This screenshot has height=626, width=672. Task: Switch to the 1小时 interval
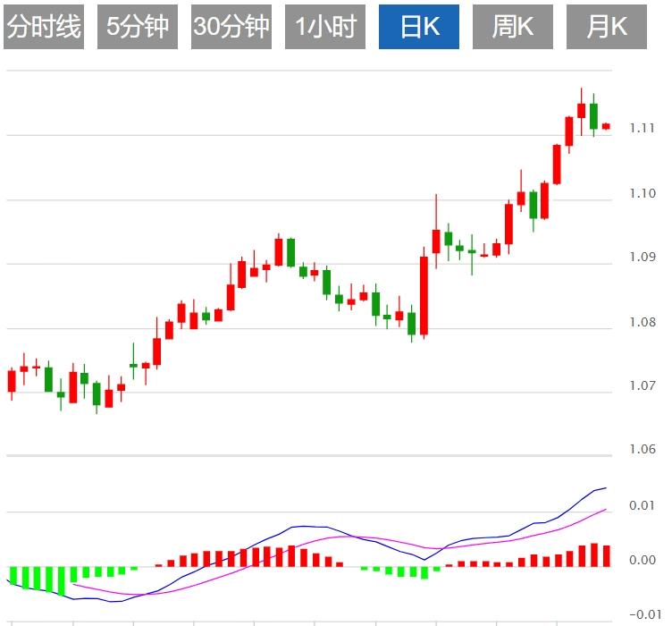(x=325, y=27)
